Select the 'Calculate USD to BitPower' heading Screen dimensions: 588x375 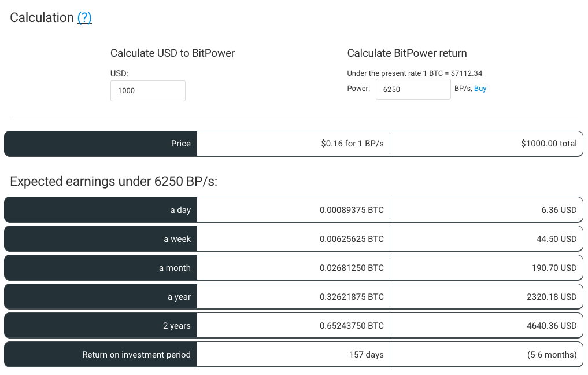(172, 53)
